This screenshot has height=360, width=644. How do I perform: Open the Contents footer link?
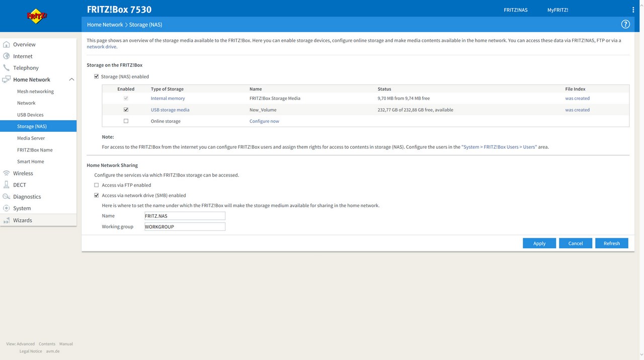tap(47, 344)
